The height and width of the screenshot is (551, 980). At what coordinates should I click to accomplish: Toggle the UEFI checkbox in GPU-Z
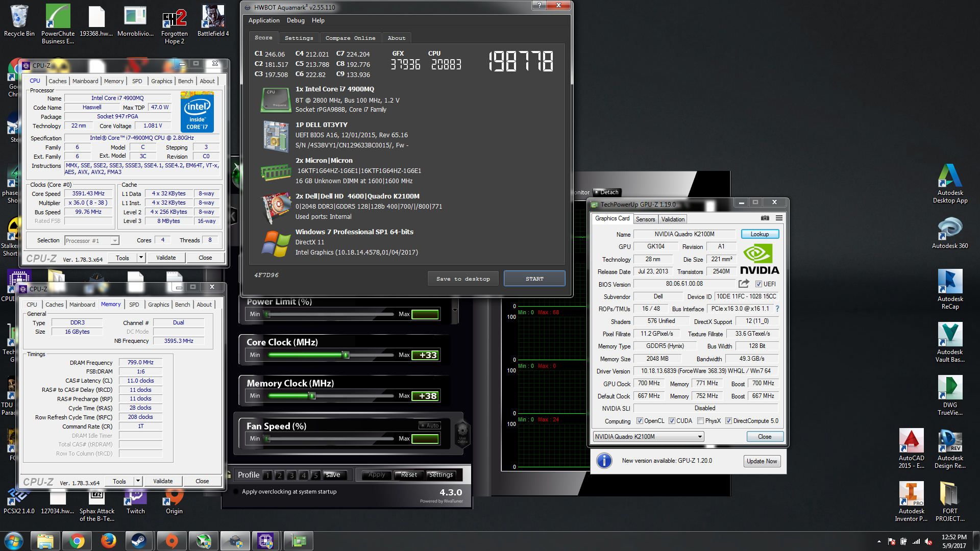point(758,284)
